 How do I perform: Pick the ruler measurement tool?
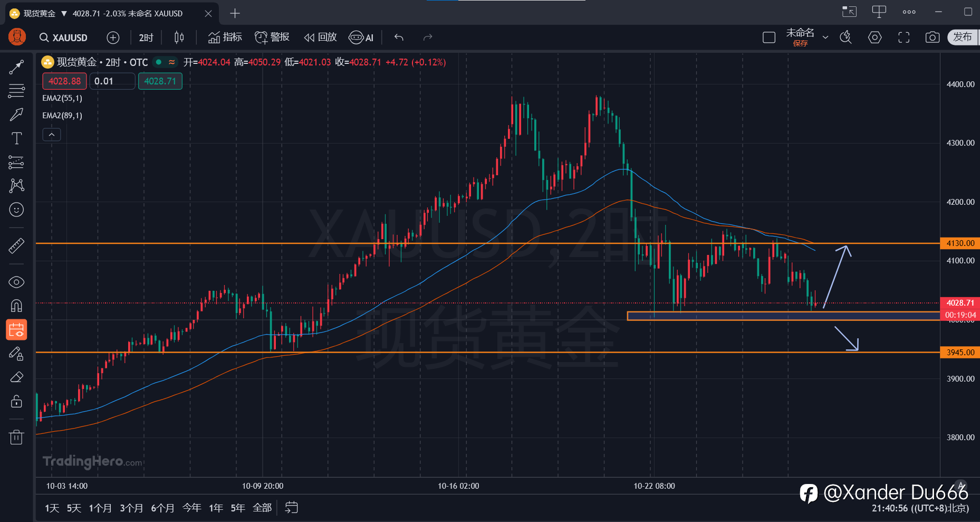pyautogui.click(x=16, y=245)
